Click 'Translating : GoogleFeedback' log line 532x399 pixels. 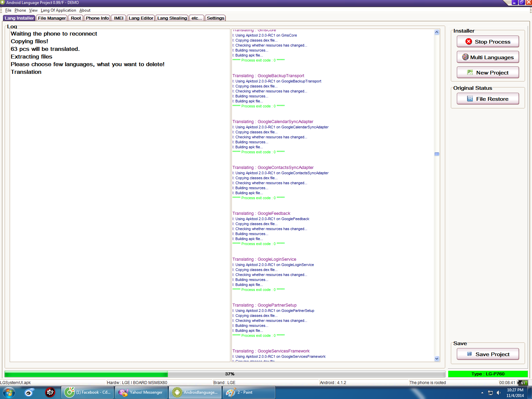click(261, 213)
